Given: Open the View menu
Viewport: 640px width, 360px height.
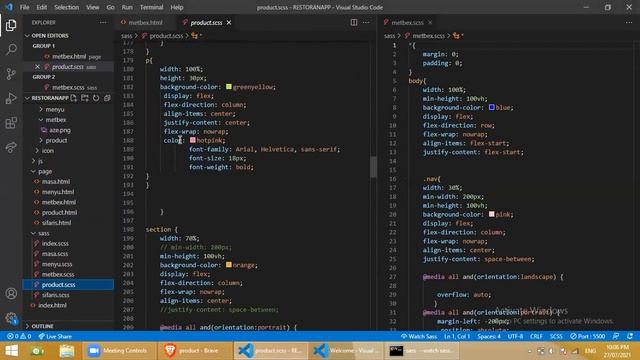Looking at the screenshot, I should (93, 7).
